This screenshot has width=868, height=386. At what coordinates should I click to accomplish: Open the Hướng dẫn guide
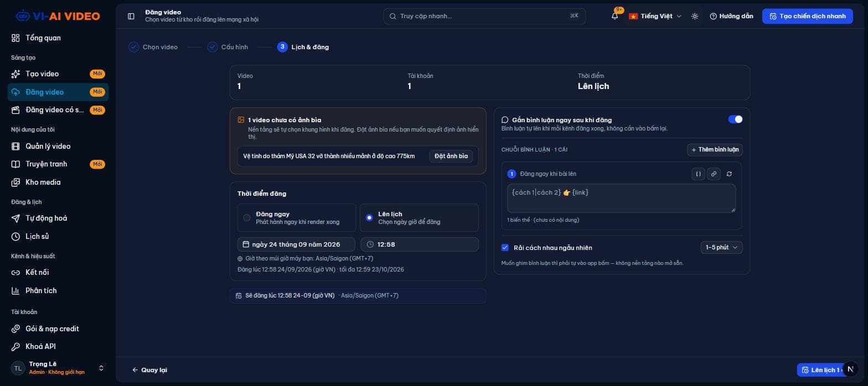[731, 16]
